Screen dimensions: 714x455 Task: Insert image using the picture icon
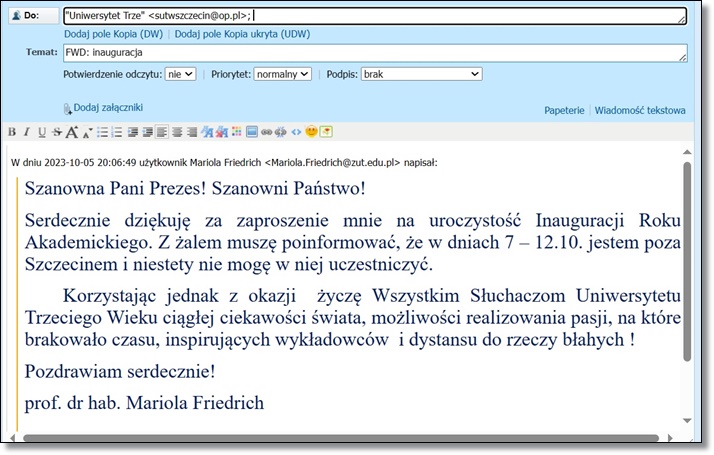click(x=252, y=132)
